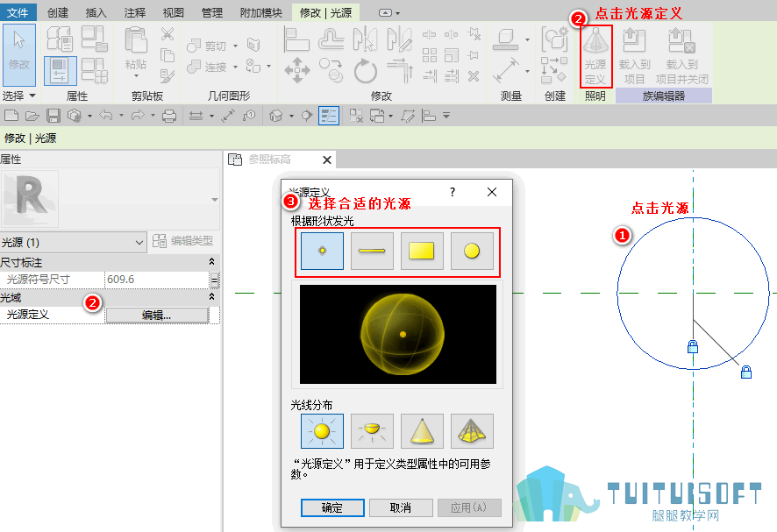Switch to the 插入 ribbon tab
The height and width of the screenshot is (532, 777).
96,12
